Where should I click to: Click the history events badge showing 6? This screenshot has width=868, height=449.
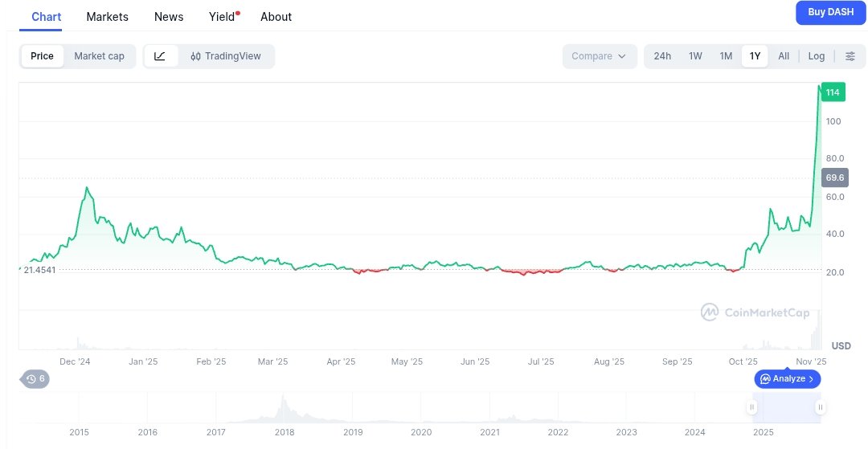click(35, 378)
